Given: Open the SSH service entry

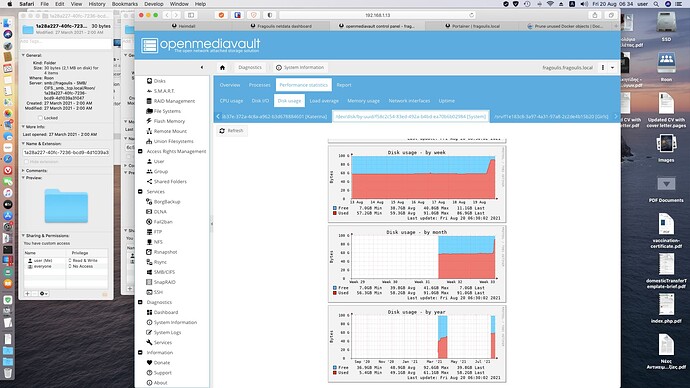Looking at the screenshot, I should (x=154, y=292).
